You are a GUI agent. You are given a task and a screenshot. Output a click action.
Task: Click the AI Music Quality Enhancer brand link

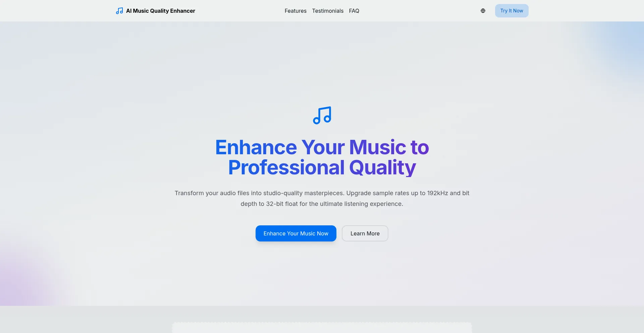click(x=155, y=11)
